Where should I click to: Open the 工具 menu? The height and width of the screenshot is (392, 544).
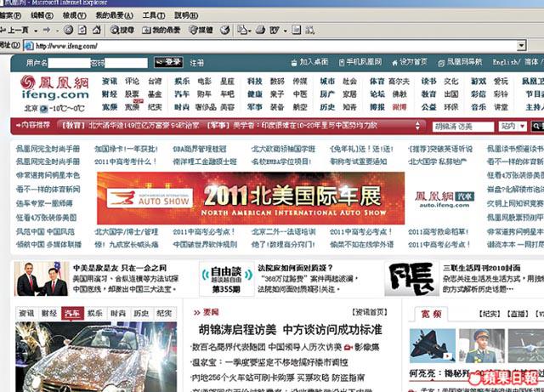coord(154,15)
